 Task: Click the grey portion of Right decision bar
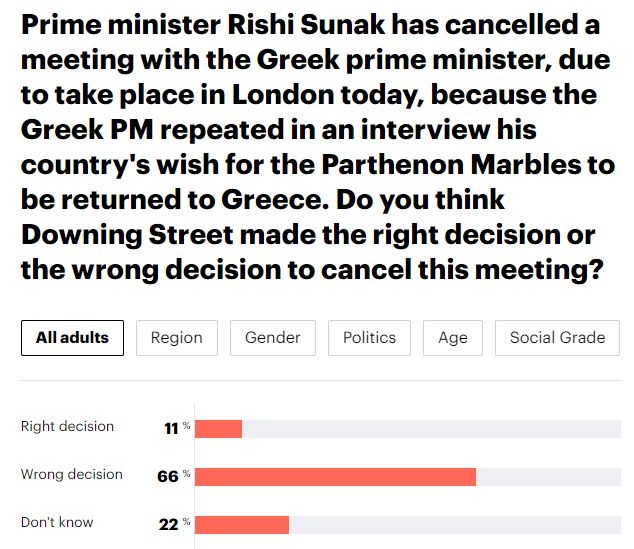pyautogui.click(x=430, y=428)
